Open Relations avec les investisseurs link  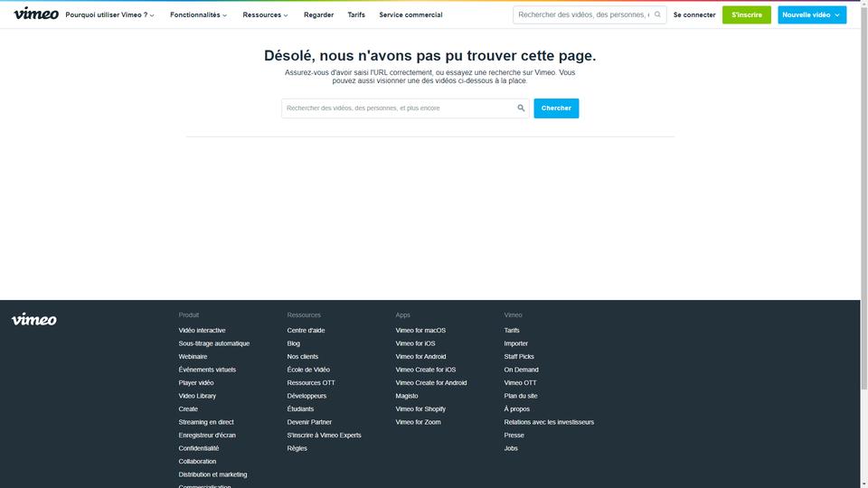coord(549,422)
